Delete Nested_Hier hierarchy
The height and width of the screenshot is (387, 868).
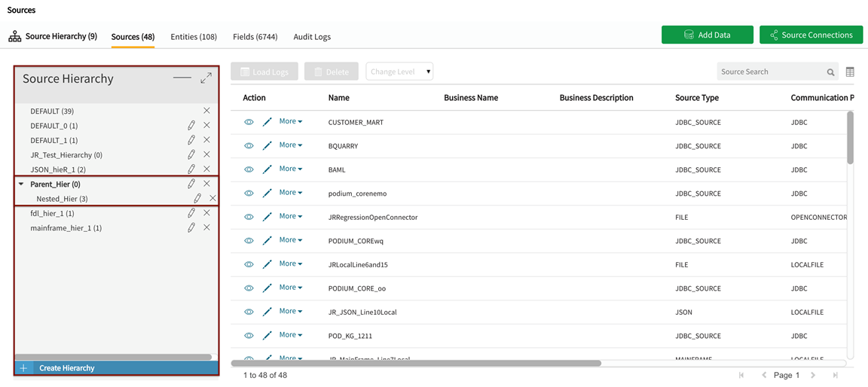(212, 198)
